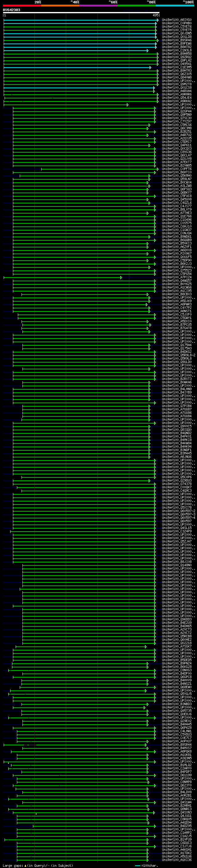The width and height of the screenshot is (197, 868).
Task: Select the UniRef100_Q9M2T8 label
Action: [177, 84]
